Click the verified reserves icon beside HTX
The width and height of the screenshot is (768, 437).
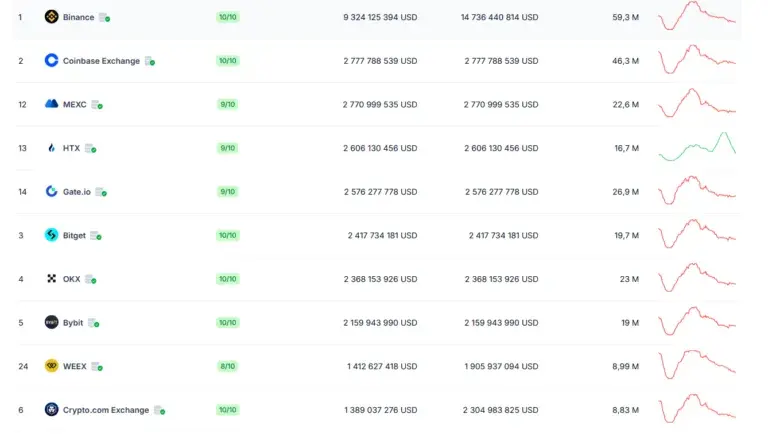pos(91,148)
